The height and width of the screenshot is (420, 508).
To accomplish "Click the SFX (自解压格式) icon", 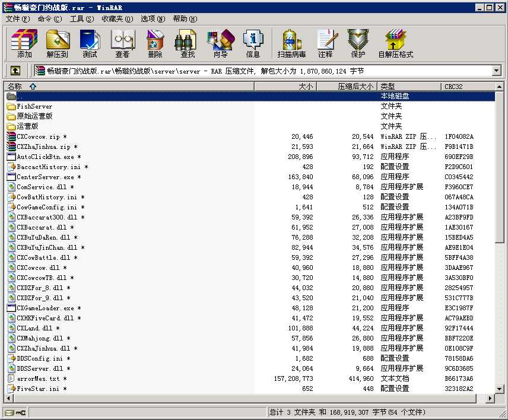I will pos(396,43).
